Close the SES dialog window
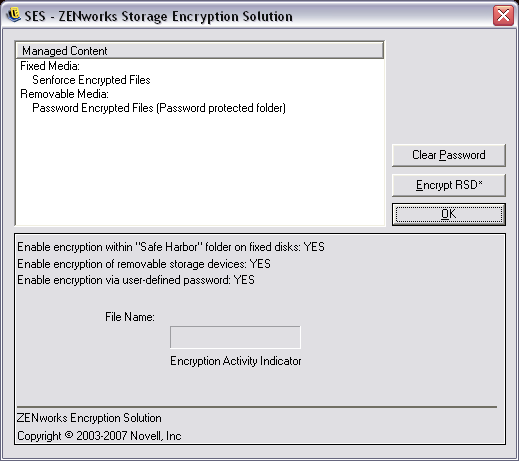Screen dimensions: 519x461 (503, 15)
